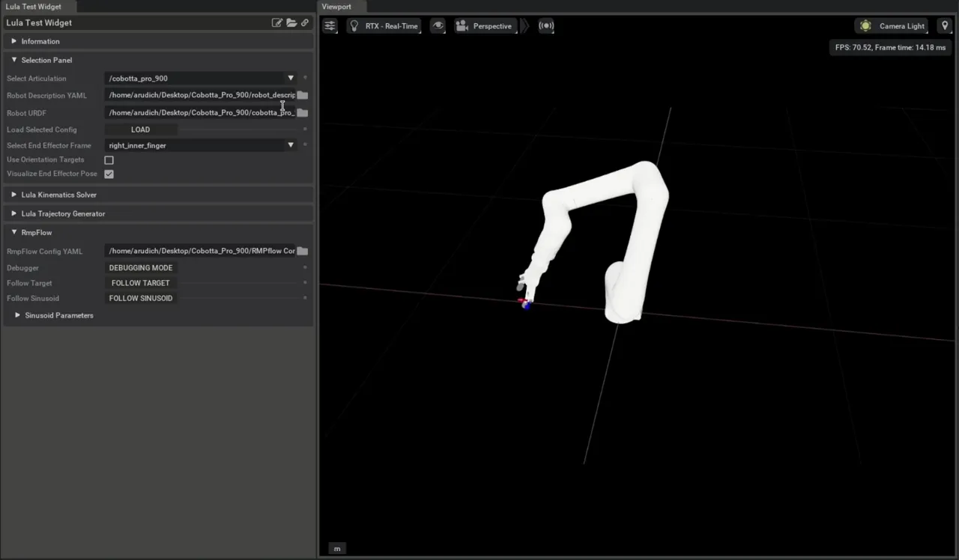
Task: Browse for RmpFlow Config YAML file
Action: click(x=303, y=252)
